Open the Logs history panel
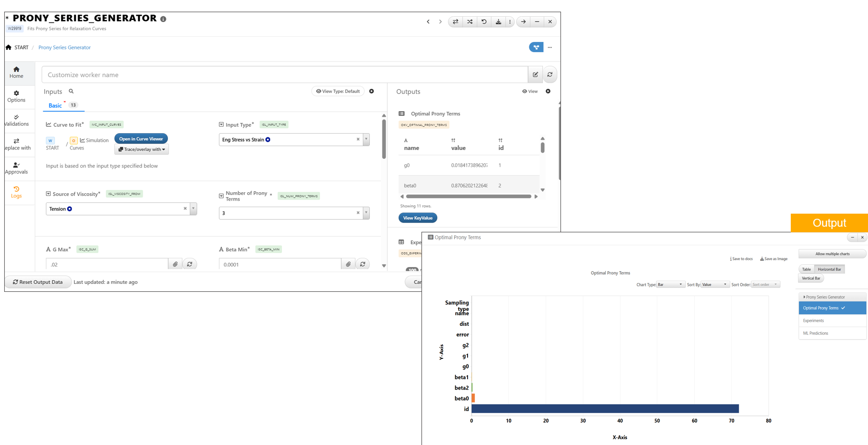This screenshot has height=445, width=868. (16, 192)
